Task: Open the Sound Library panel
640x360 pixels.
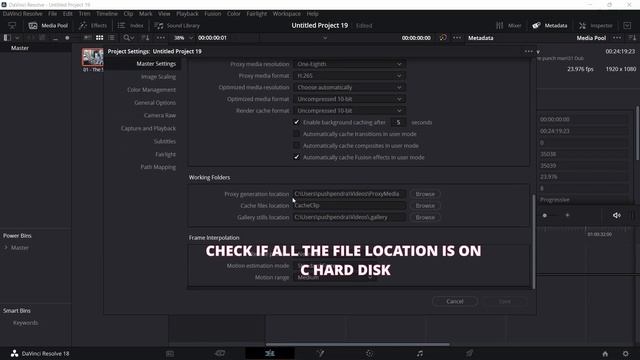Action: click(x=177, y=25)
